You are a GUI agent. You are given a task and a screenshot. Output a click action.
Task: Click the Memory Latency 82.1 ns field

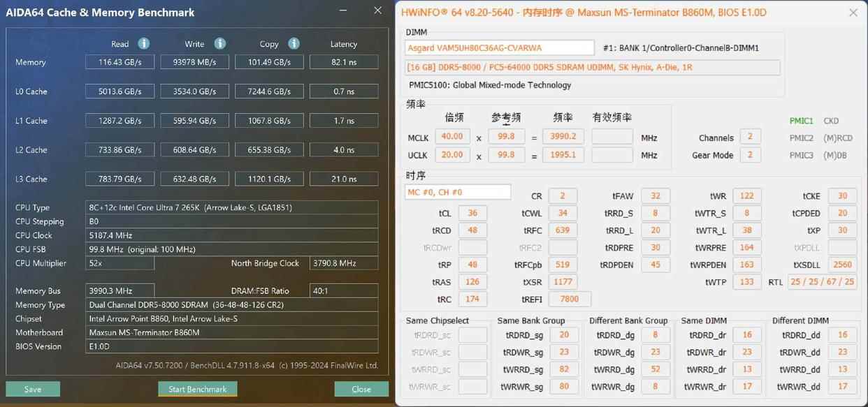coord(344,62)
